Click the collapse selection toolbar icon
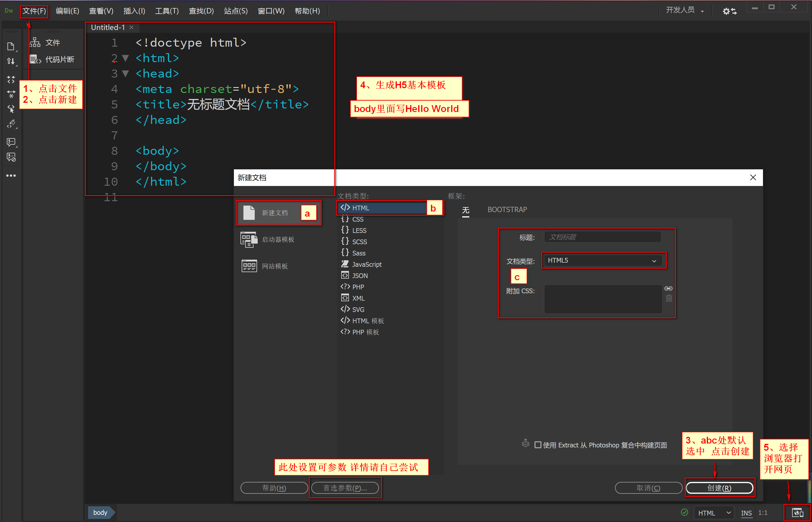Viewport: 812px width, 522px height. [11, 94]
